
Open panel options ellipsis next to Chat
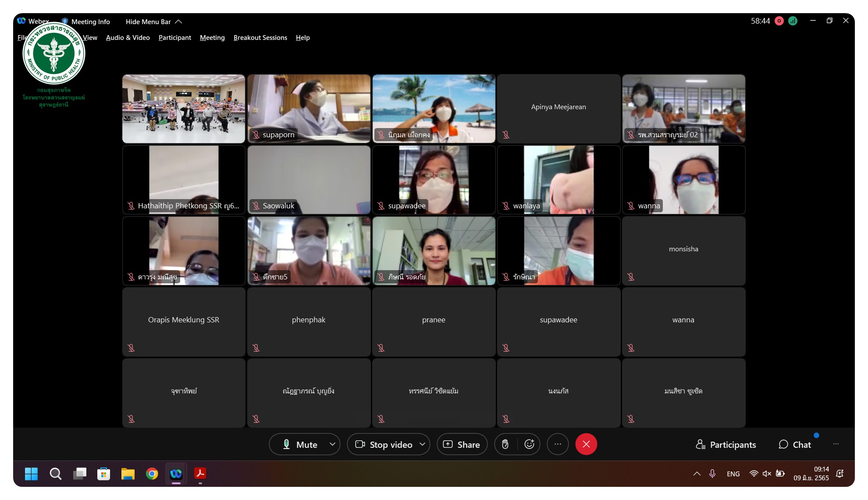836,444
